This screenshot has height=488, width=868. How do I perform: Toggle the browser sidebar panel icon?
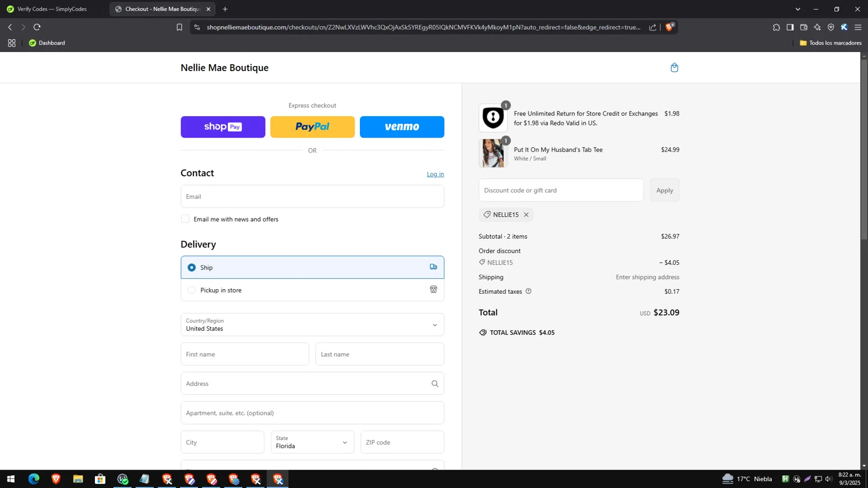[790, 27]
